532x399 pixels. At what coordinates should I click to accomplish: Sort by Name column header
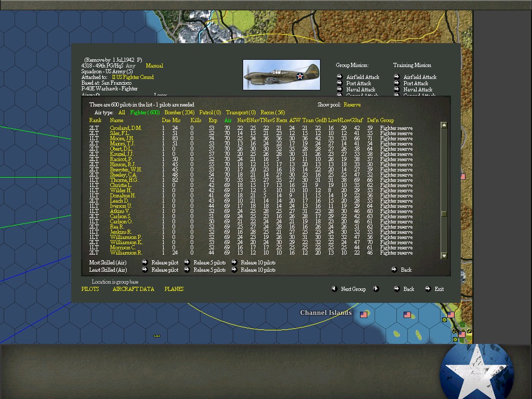(x=116, y=121)
